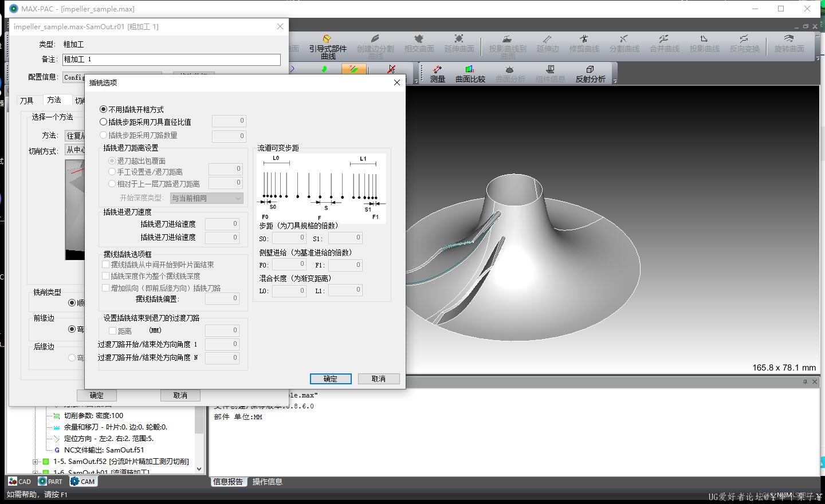Screen dimensions: 825x504
Task: Click the S0 步距 input field
Action: [289, 238]
